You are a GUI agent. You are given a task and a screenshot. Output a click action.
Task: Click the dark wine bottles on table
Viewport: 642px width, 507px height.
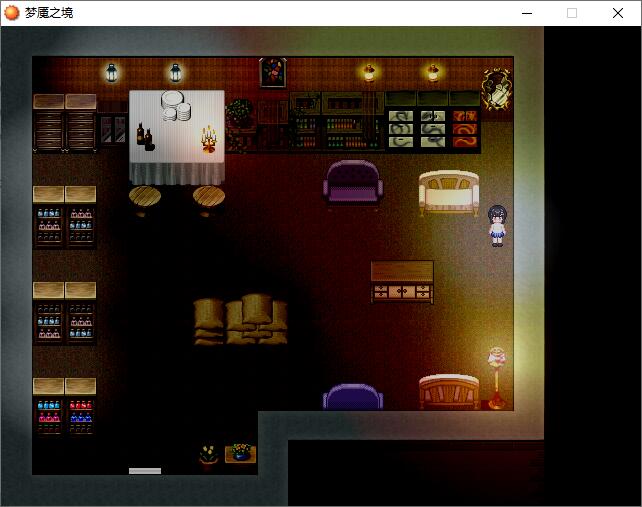[145, 136]
